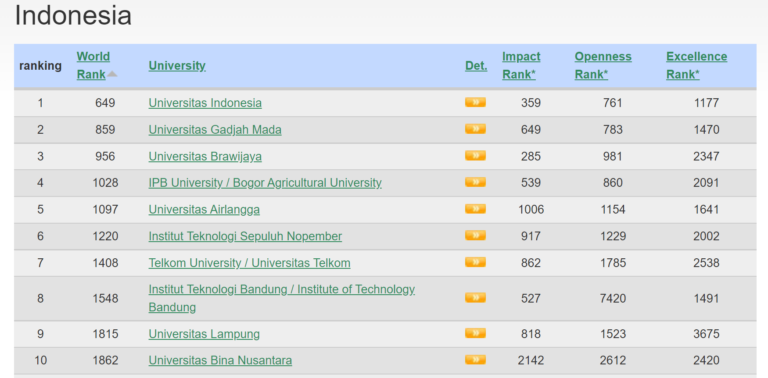Open the Universitas Lampung link
The height and width of the screenshot is (378, 768).
coord(204,334)
